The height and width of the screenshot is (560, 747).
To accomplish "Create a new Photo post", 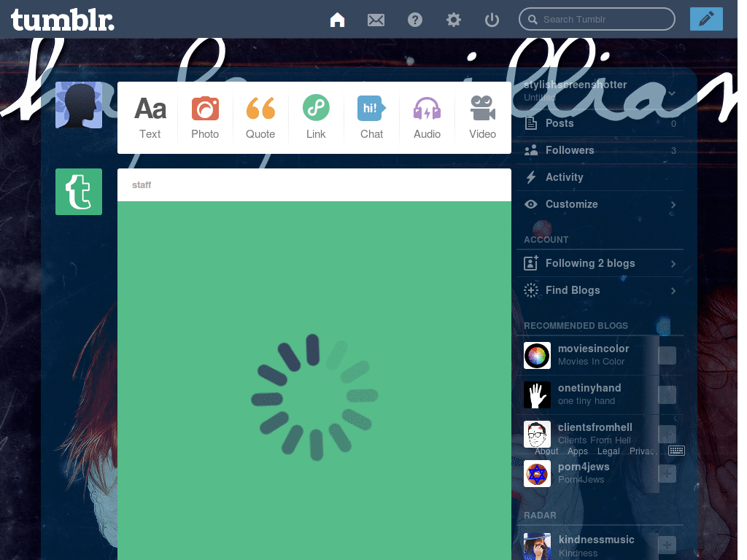I will [205, 117].
